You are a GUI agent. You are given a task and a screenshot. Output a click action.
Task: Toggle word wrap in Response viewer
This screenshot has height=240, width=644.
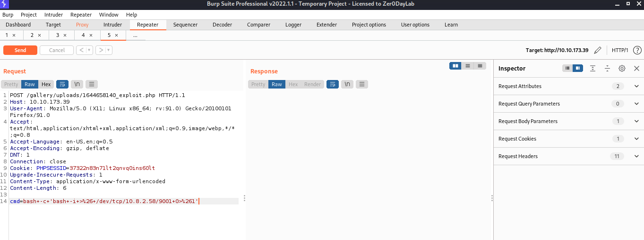(333, 84)
